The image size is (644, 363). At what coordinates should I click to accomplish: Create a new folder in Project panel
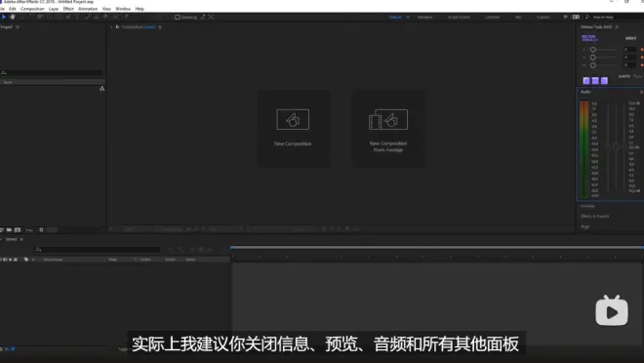pyautogui.click(x=9, y=230)
